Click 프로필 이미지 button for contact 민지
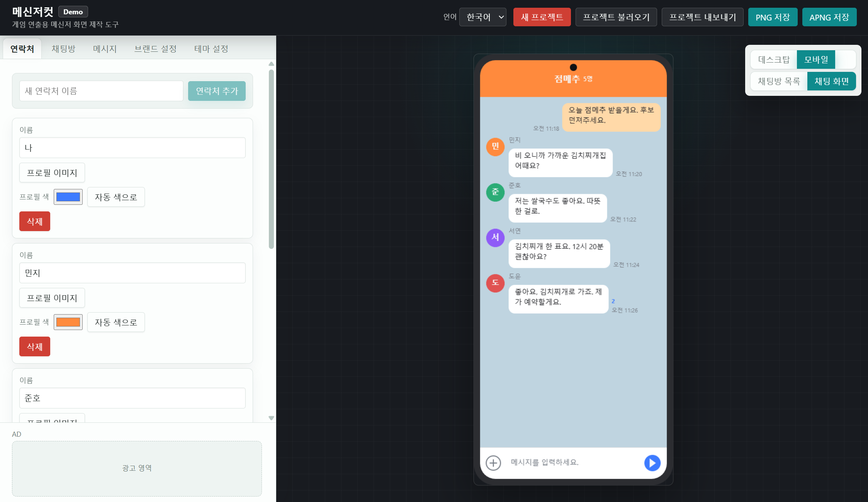 point(52,298)
